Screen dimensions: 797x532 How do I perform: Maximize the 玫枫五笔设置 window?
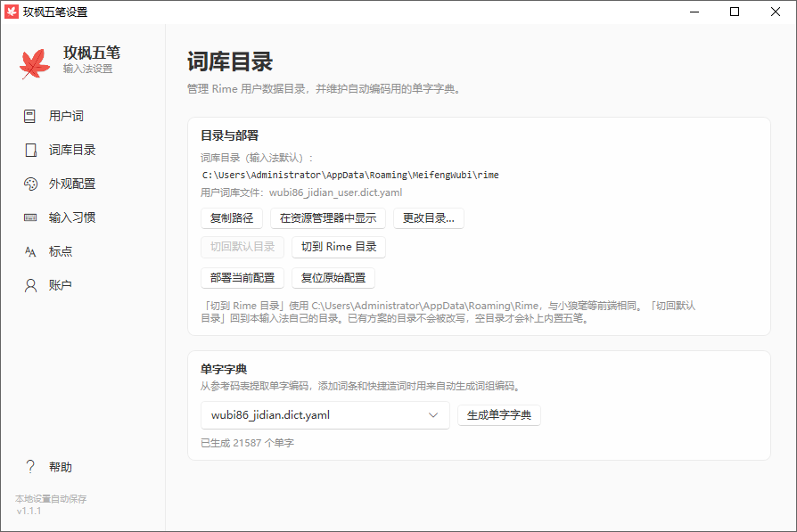tap(735, 12)
